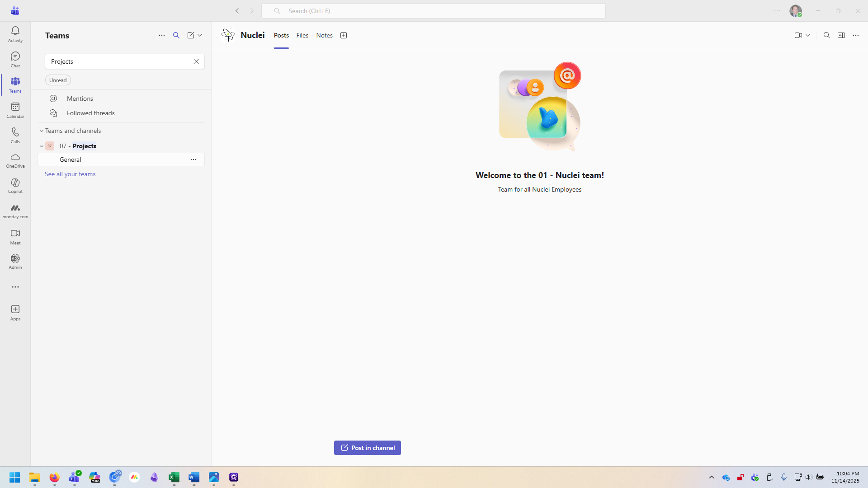Open the Admin app icon
Screen dimensions: 868x488
click(x=15, y=261)
